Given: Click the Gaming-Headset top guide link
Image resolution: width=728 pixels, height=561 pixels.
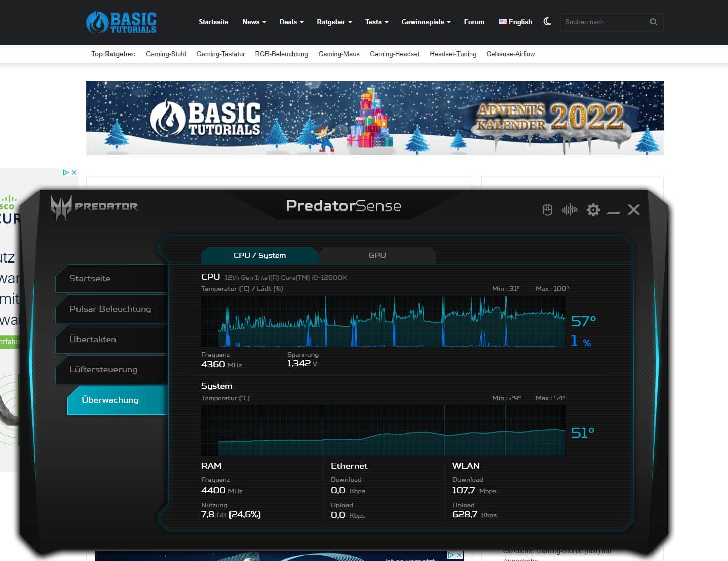Looking at the screenshot, I should [394, 54].
